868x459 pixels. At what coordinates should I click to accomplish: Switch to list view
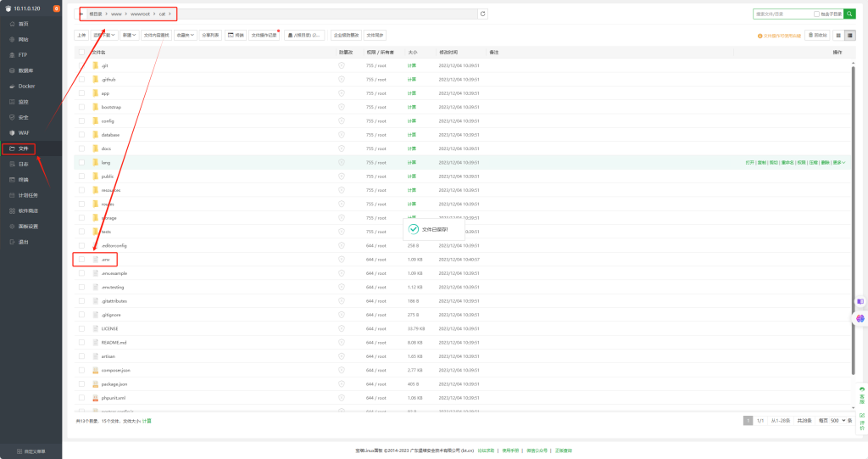point(849,35)
